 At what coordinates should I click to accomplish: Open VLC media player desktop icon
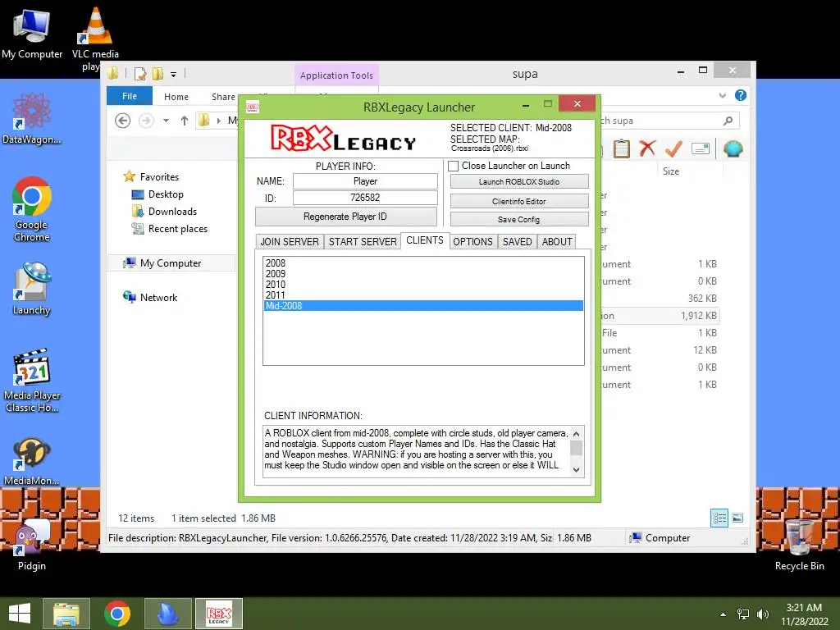coord(95,38)
